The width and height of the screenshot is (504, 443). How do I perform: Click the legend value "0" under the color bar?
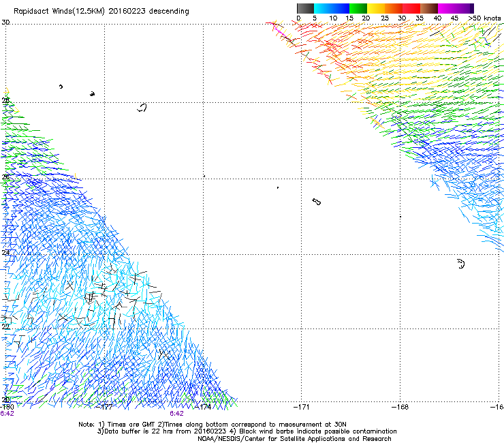pyautogui.click(x=298, y=18)
